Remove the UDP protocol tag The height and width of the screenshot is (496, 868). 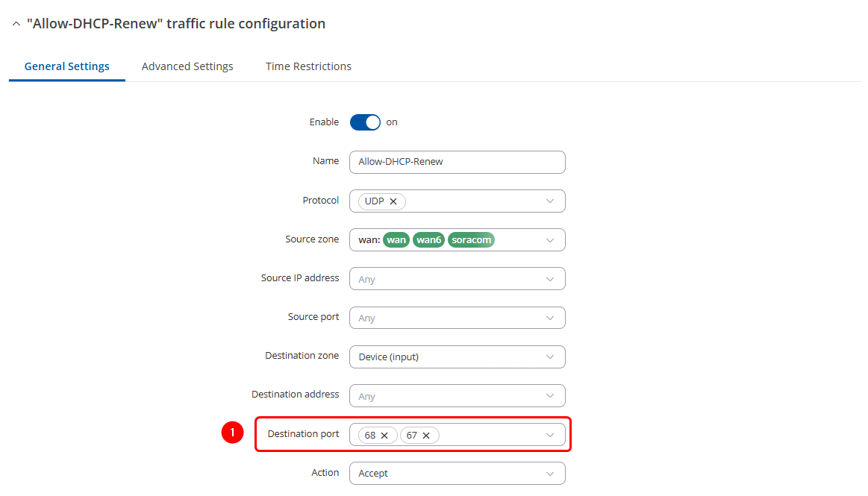[393, 201]
